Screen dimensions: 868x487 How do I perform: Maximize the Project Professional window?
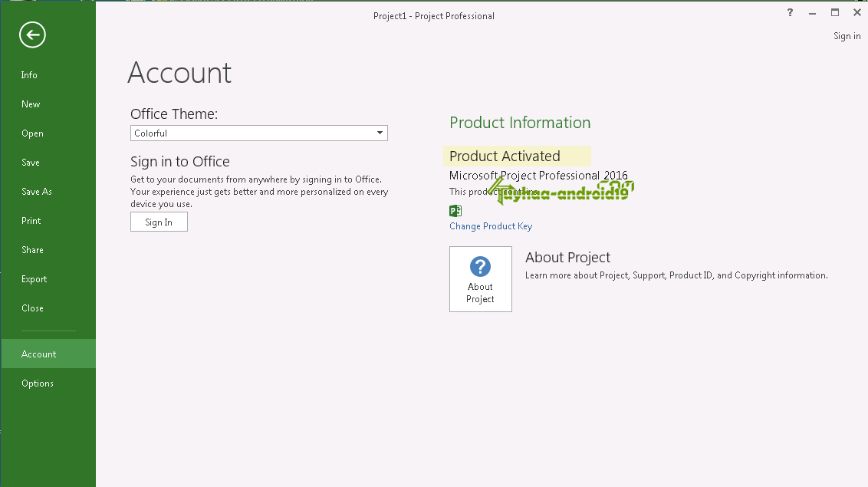pyautogui.click(x=835, y=13)
